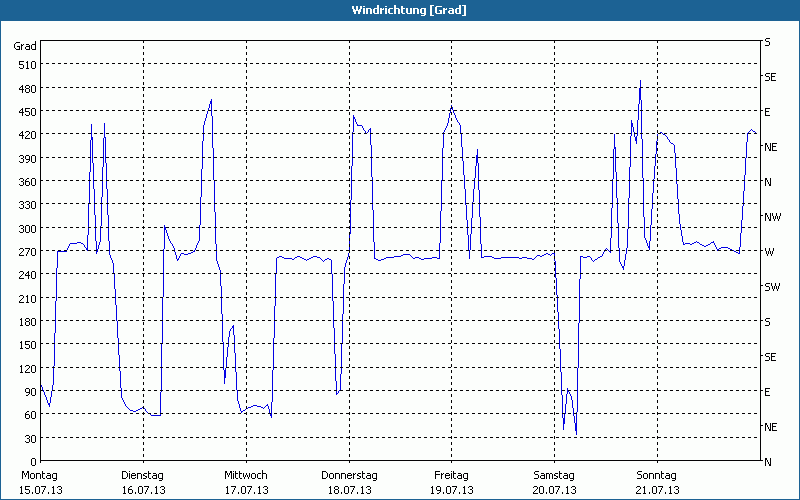
Task: Select the 270 tick on the left axis
Action: point(25,252)
